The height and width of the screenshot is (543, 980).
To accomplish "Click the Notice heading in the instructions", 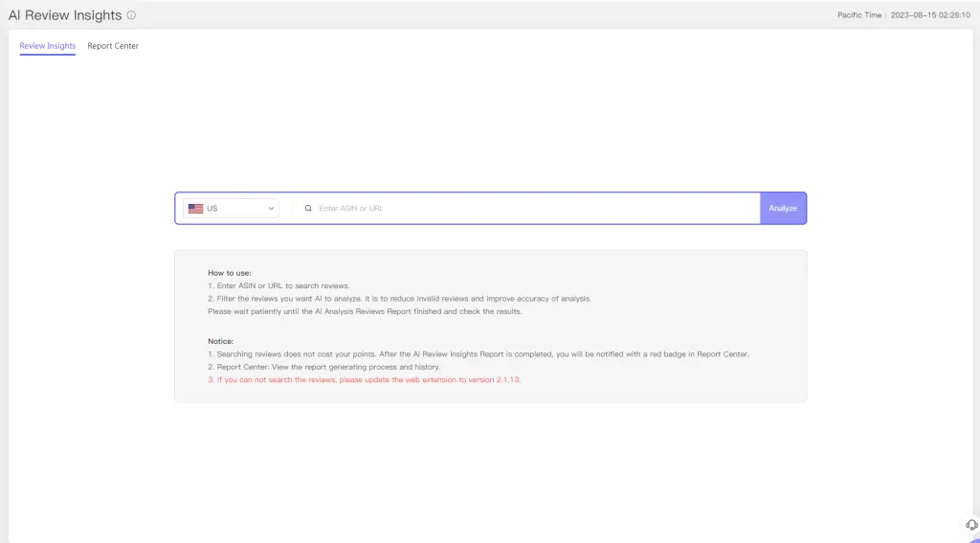I will point(221,341).
